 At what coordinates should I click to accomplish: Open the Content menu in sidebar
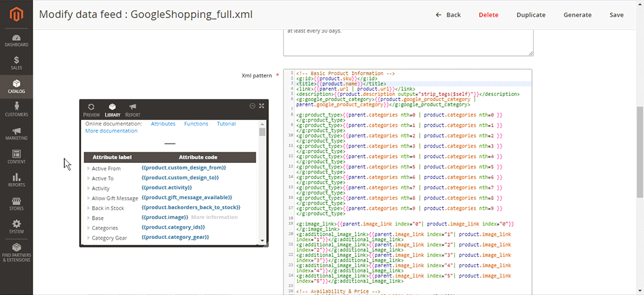pyautogui.click(x=16, y=157)
